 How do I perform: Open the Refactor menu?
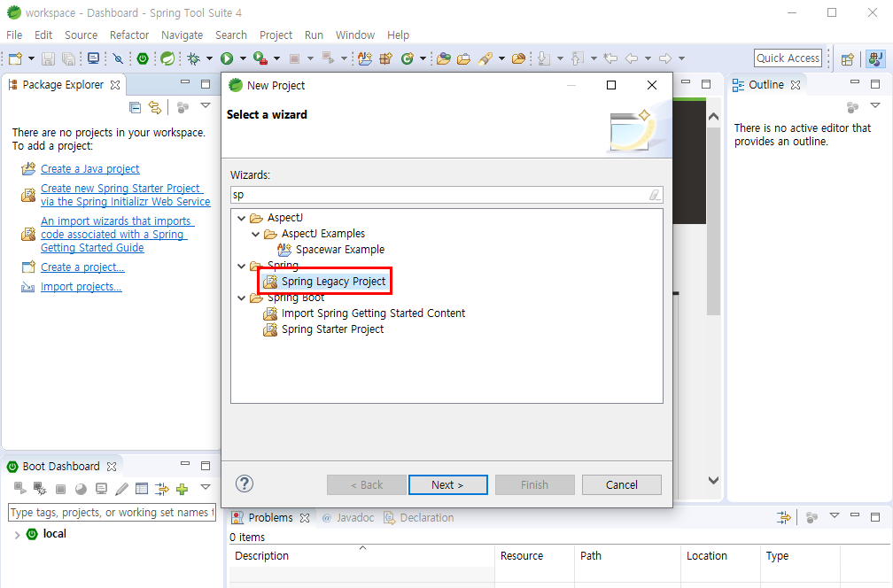click(x=129, y=35)
